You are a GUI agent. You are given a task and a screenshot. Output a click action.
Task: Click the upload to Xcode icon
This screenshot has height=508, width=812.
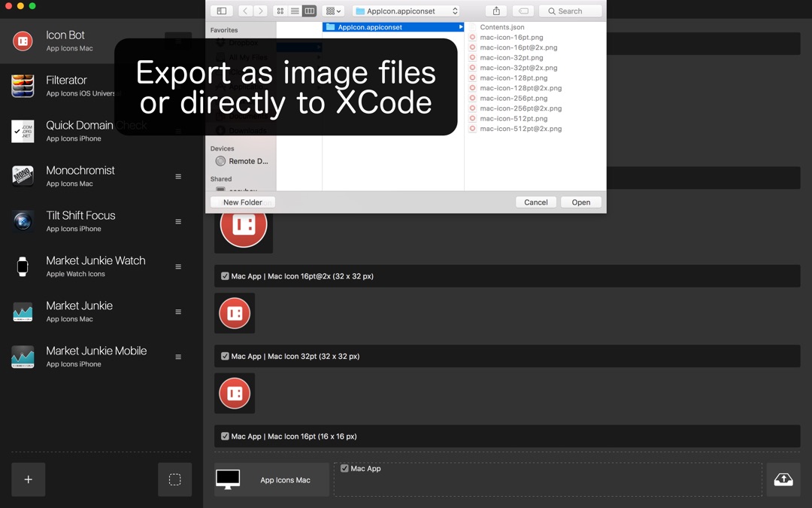point(783,479)
